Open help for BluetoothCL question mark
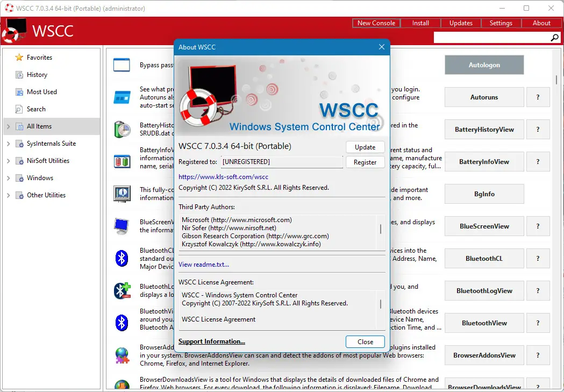Viewport: 564px width, 392px height. click(x=538, y=259)
